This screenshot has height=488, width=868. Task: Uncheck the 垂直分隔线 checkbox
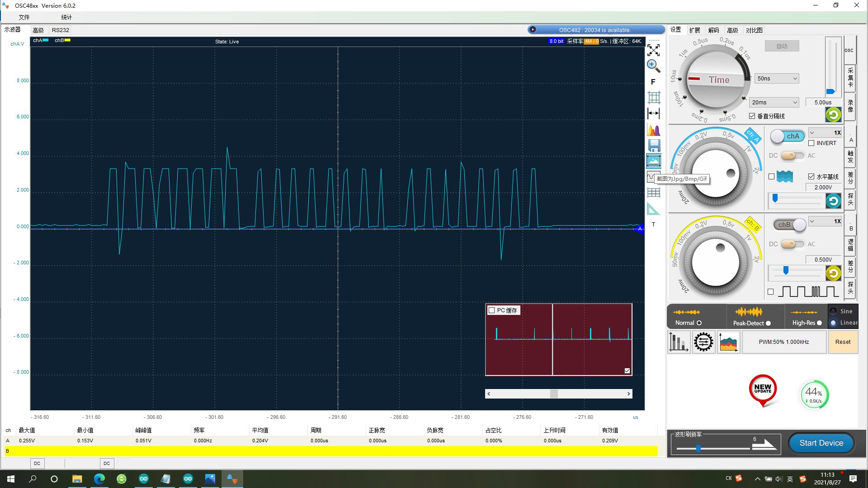(753, 116)
